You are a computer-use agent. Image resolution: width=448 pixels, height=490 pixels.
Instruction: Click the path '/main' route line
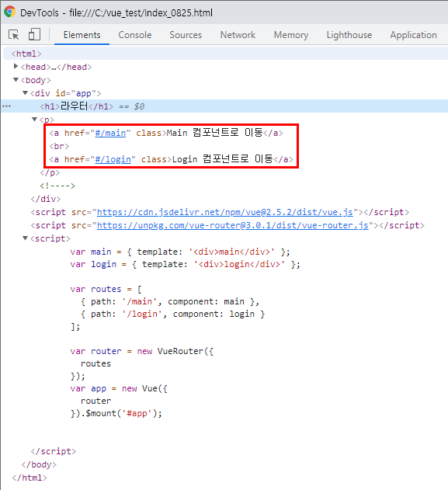tap(170, 301)
